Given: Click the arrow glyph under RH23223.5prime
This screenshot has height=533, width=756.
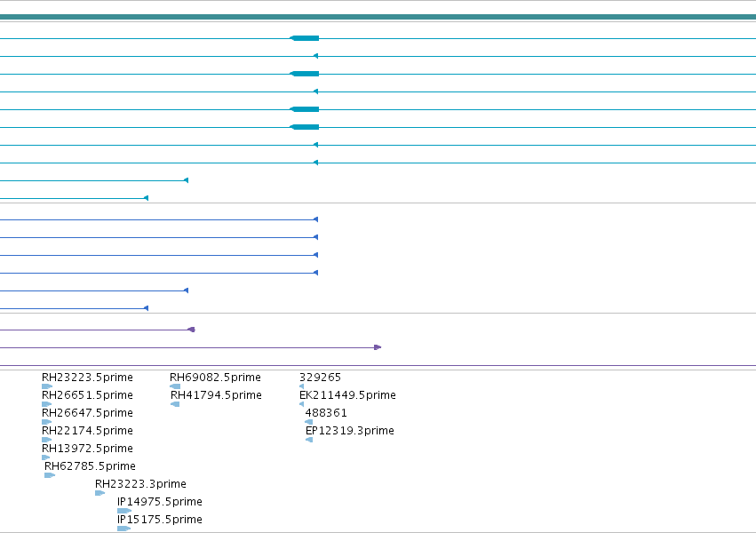Looking at the screenshot, I should (47, 386).
